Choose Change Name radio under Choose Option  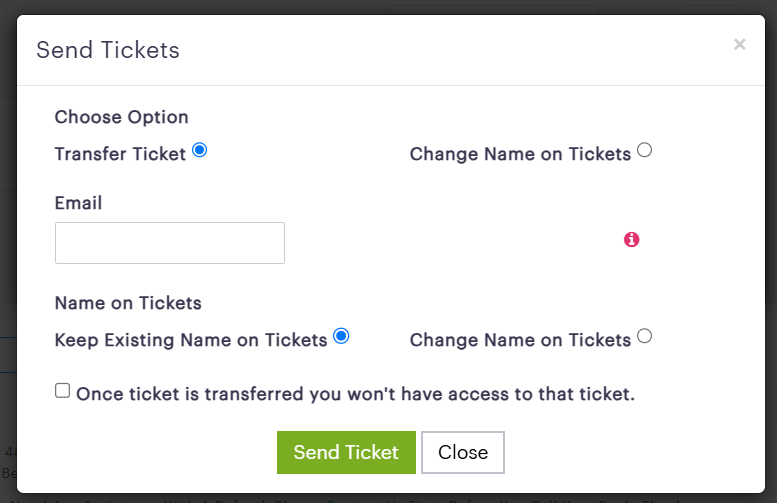pos(645,150)
